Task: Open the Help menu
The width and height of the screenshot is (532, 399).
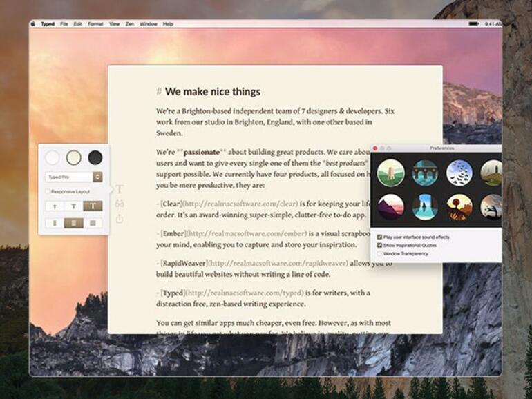Action: point(168,24)
